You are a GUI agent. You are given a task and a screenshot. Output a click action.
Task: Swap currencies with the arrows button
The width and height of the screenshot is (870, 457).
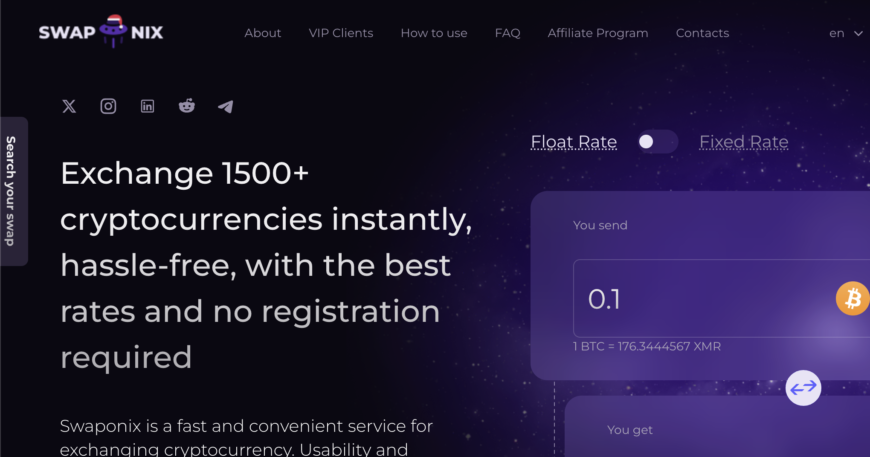point(803,387)
